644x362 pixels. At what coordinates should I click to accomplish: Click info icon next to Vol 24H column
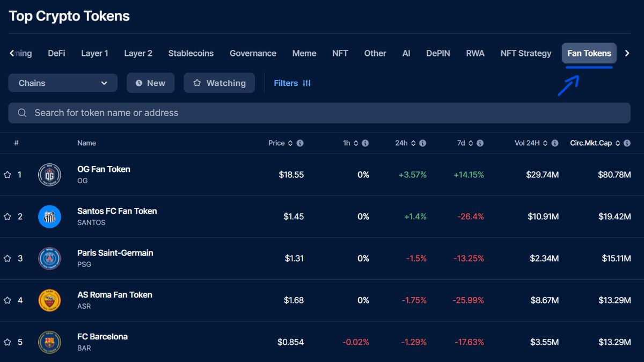tap(555, 143)
